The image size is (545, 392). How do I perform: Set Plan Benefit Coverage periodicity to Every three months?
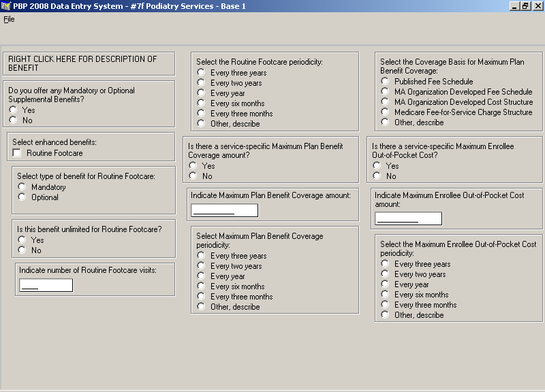pyautogui.click(x=201, y=296)
